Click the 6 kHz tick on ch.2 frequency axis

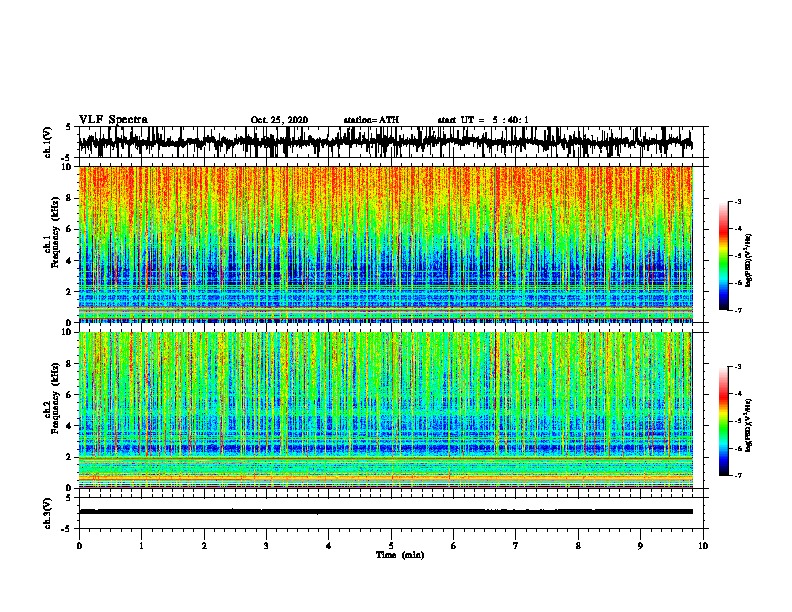(x=70, y=394)
